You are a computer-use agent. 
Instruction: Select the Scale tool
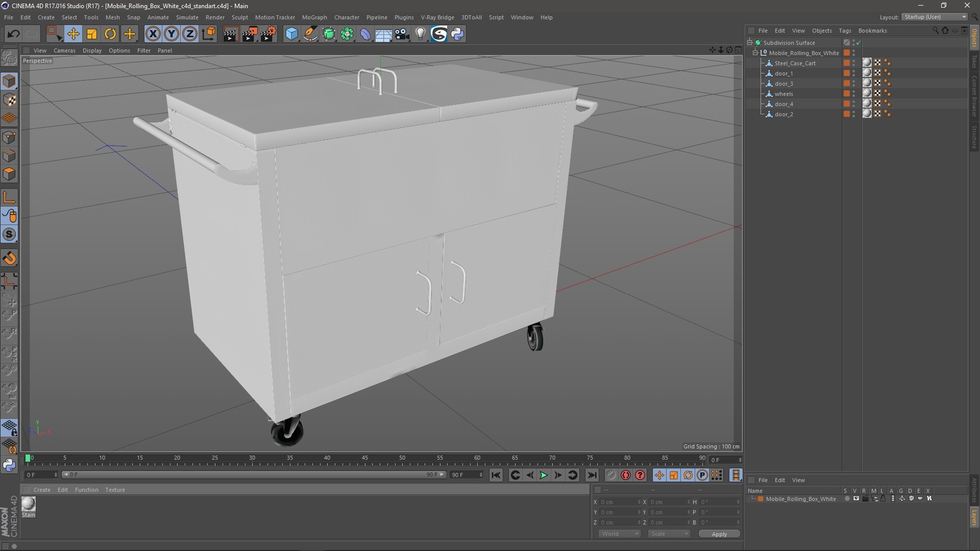(92, 34)
